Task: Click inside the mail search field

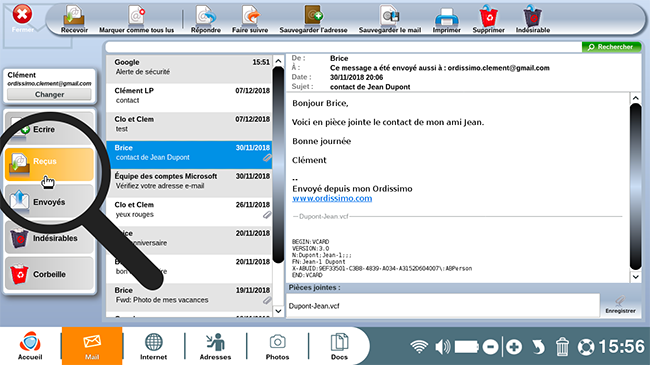Action: [x=343, y=47]
